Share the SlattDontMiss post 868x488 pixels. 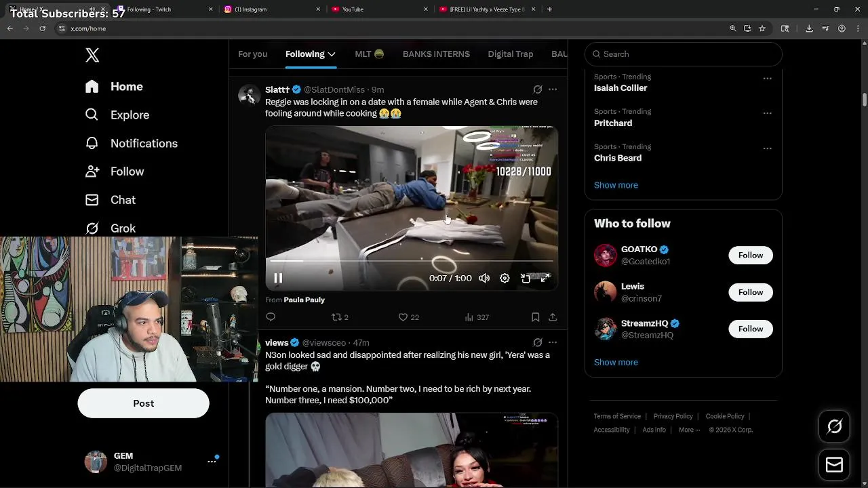553,317
